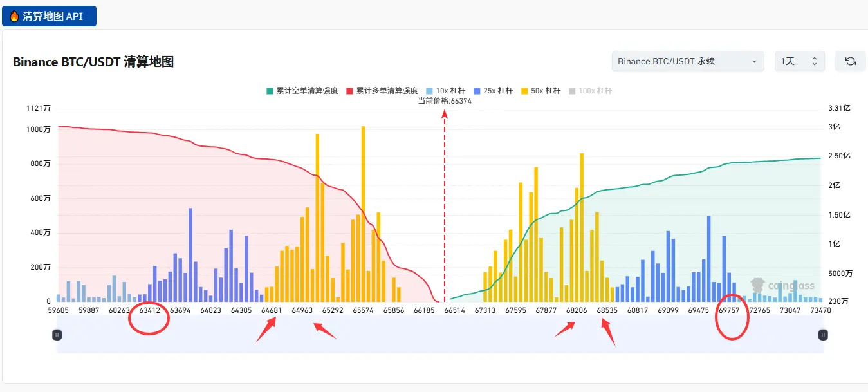
Task: Click the left handle of the range slider
Action: coord(57,335)
